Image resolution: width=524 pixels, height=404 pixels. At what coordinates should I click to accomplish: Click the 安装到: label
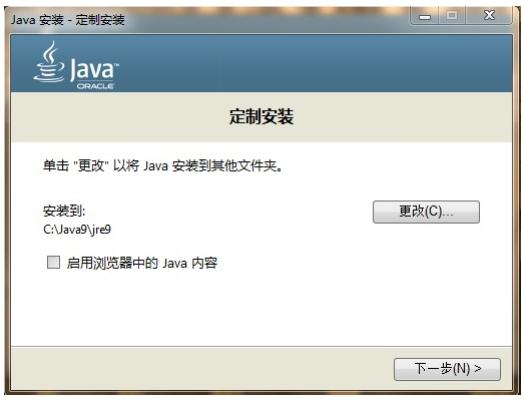click(64, 211)
